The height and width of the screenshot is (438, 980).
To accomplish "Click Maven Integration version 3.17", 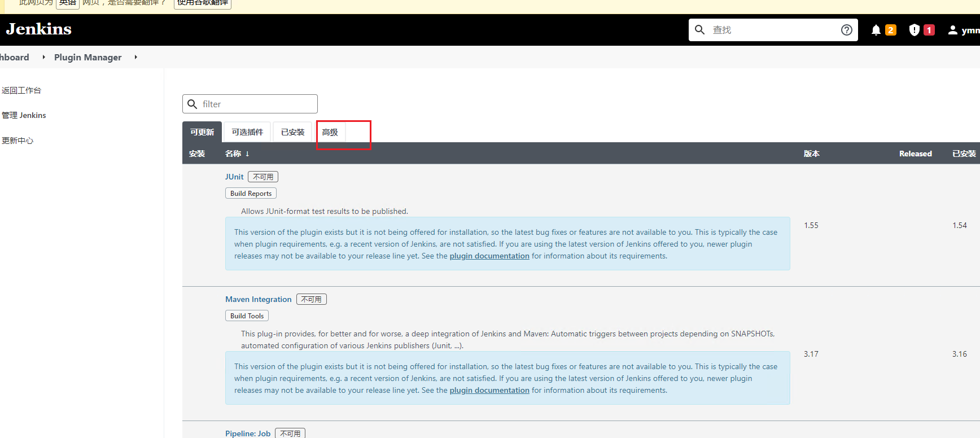I will click(x=811, y=354).
